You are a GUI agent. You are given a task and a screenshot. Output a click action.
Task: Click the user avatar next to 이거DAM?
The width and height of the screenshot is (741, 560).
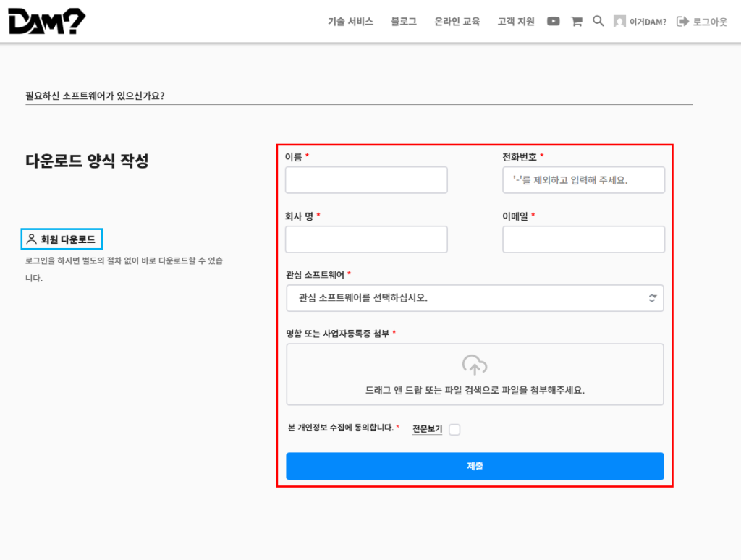(619, 21)
